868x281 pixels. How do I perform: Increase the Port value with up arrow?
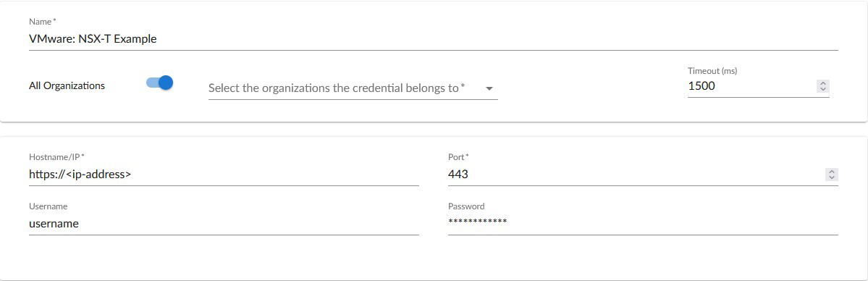(832, 172)
